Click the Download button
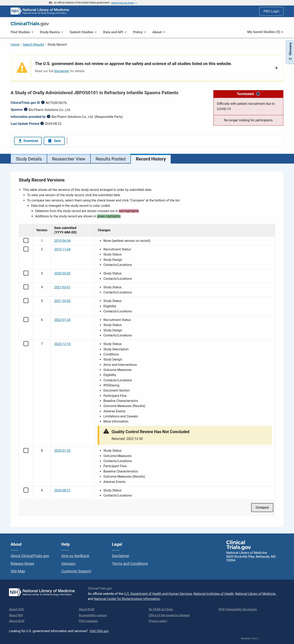294x644 pixels. (28, 141)
